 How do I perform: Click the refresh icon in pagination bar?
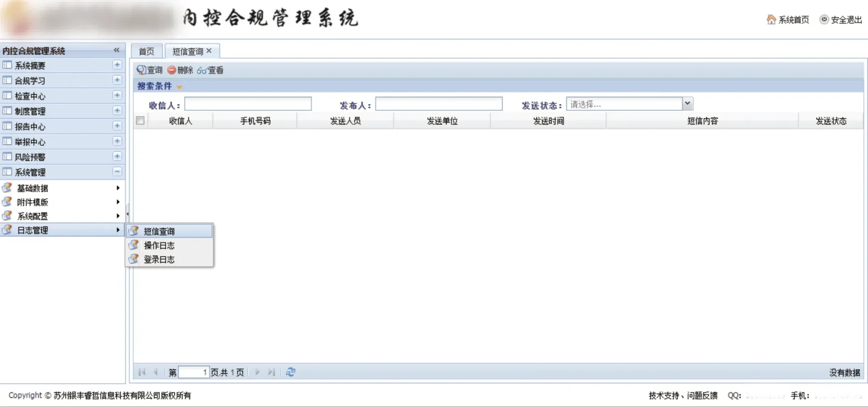tap(290, 372)
